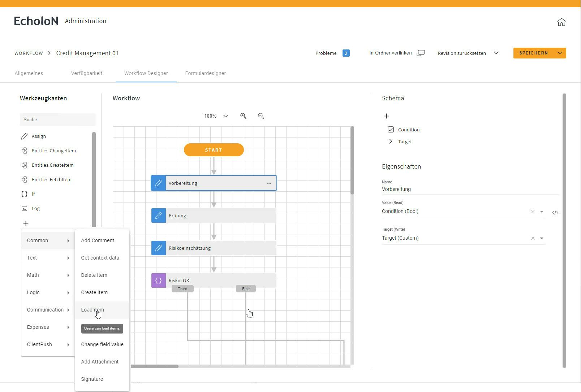This screenshot has height=392, width=581.
Task: Select the Workflow Designer tab
Action: [x=146, y=73]
